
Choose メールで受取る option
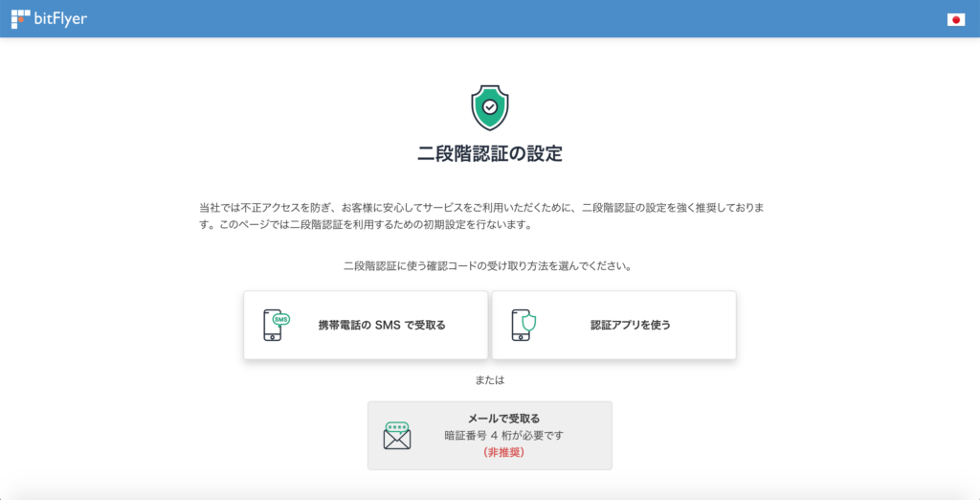point(489,436)
